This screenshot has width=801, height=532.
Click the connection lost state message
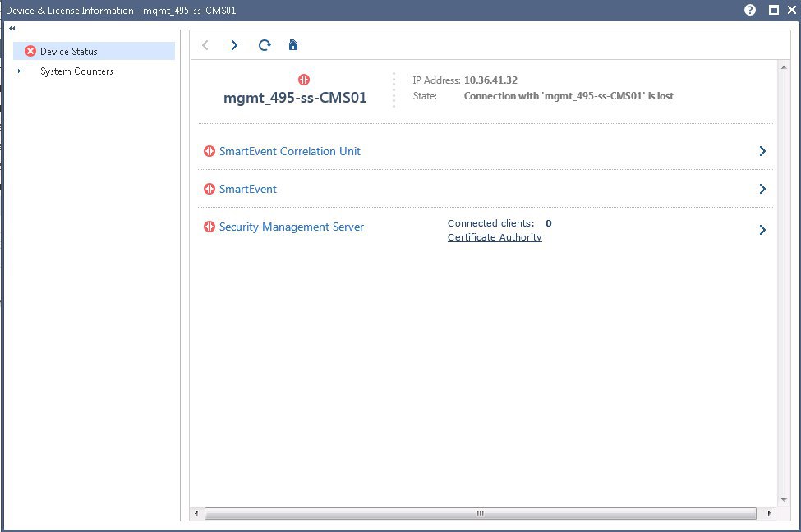coord(569,96)
